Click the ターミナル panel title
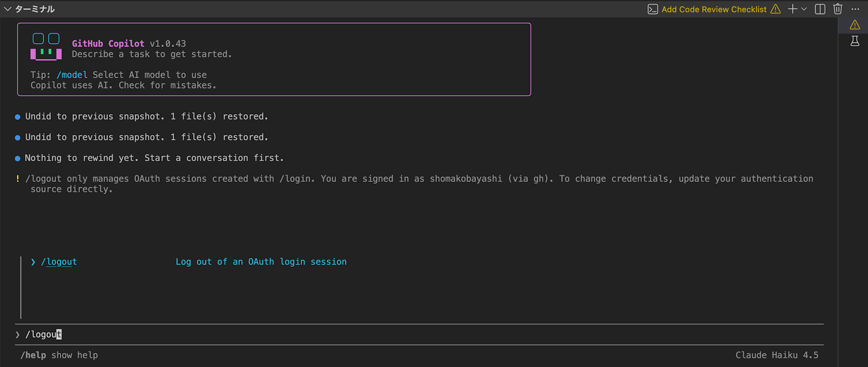 pos(35,9)
